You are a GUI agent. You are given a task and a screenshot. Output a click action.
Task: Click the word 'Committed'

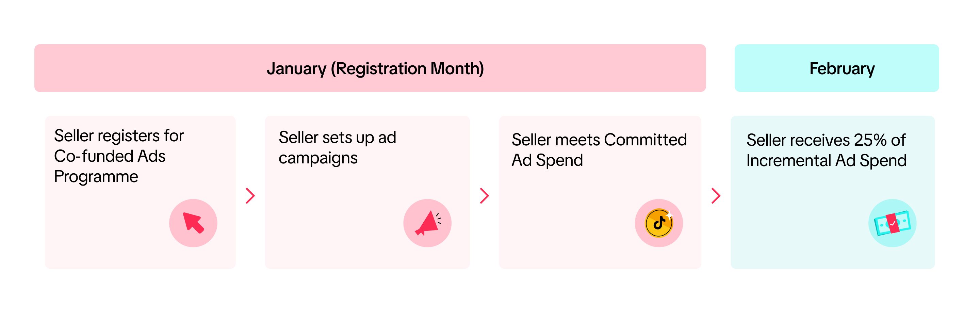point(645,140)
